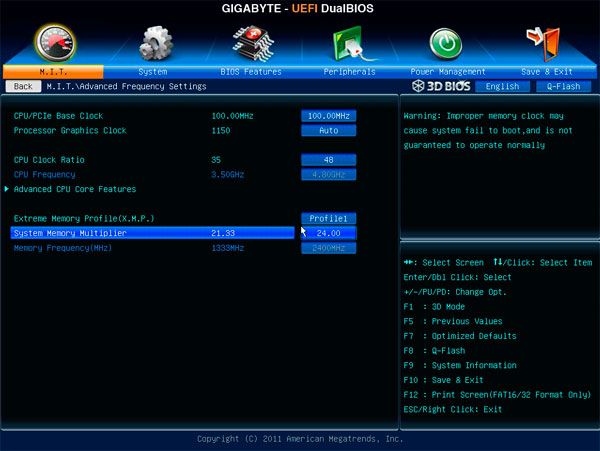Viewport: 600px width, 451px height.
Task: Open the X.M.P. Profile1 value dropdown
Action: [328, 218]
